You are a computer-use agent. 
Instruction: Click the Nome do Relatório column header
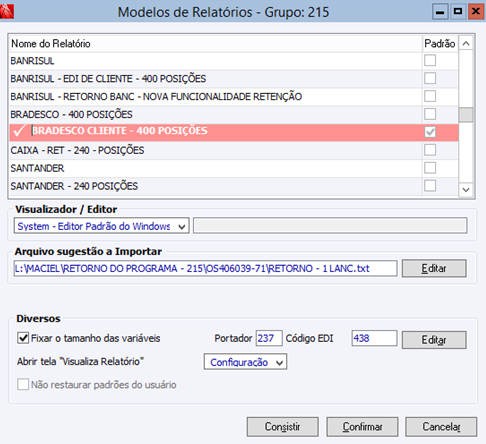click(216, 44)
